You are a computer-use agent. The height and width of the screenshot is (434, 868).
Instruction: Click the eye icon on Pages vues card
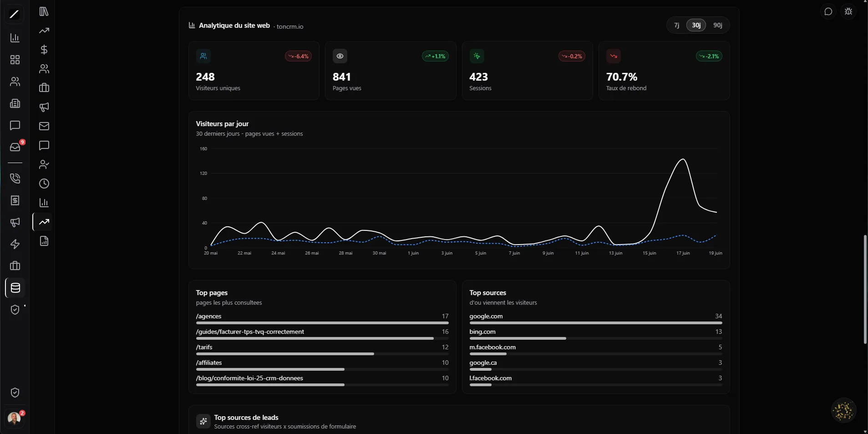[x=340, y=56]
